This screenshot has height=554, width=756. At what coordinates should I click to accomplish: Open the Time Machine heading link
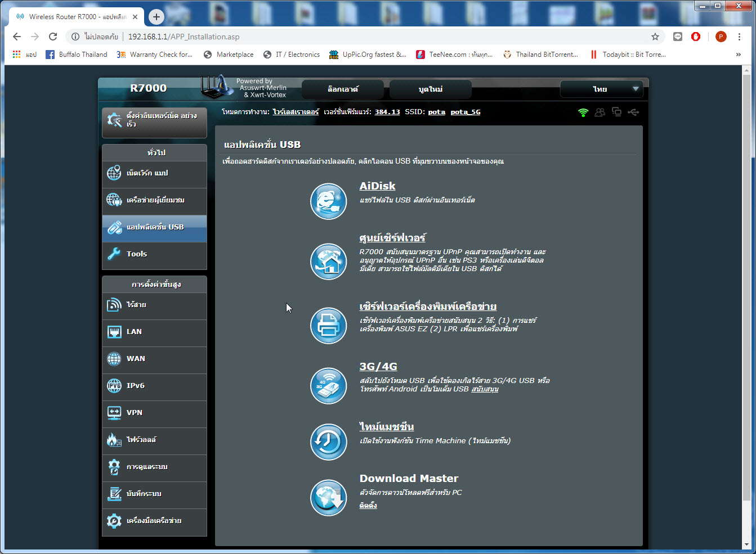pyautogui.click(x=387, y=427)
